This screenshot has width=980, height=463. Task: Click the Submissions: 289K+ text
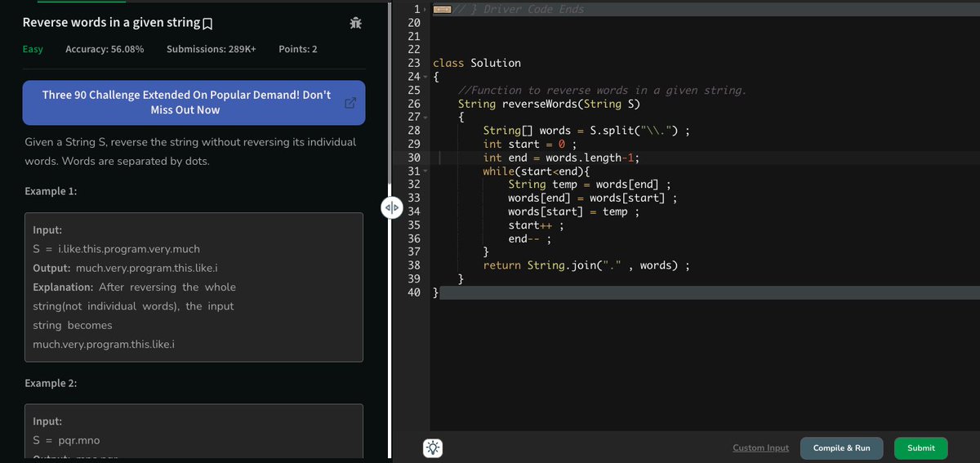pos(212,49)
